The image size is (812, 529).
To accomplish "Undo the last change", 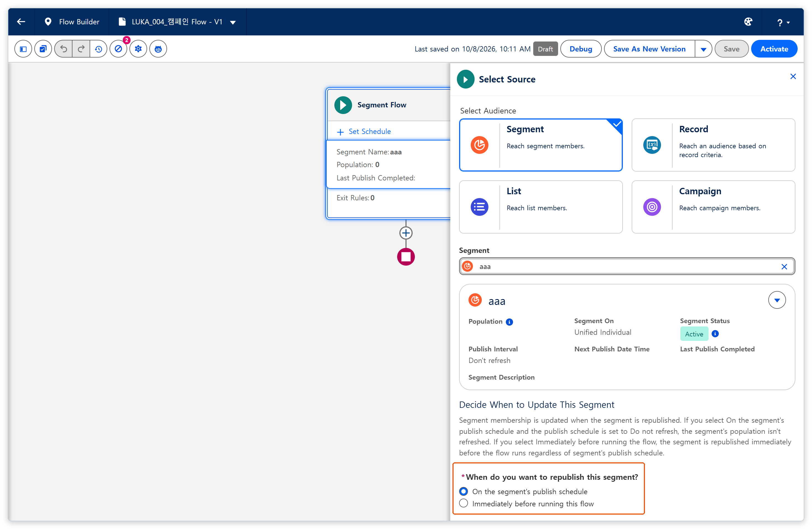I will point(63,49).
